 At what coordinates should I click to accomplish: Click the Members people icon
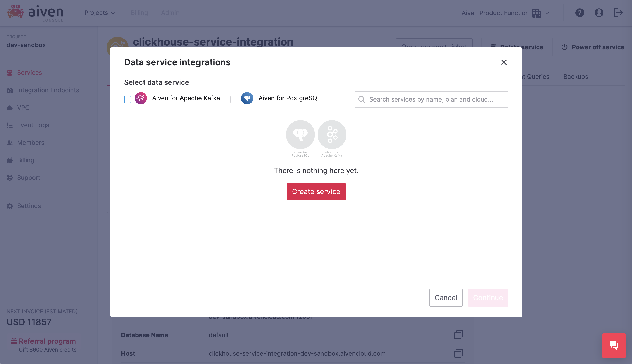10,143
